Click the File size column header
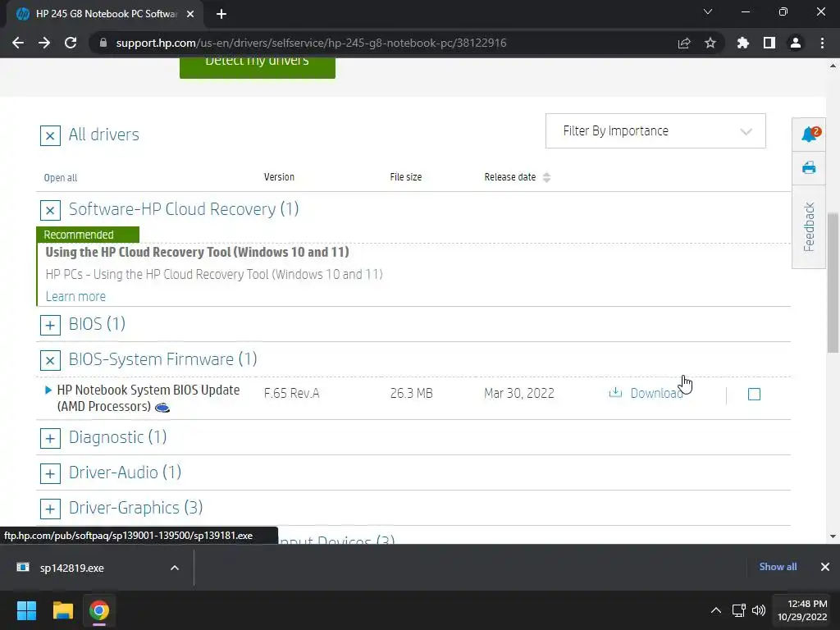Image resolution: width=840 pixels, height=630 pixels. click(406, 177)
